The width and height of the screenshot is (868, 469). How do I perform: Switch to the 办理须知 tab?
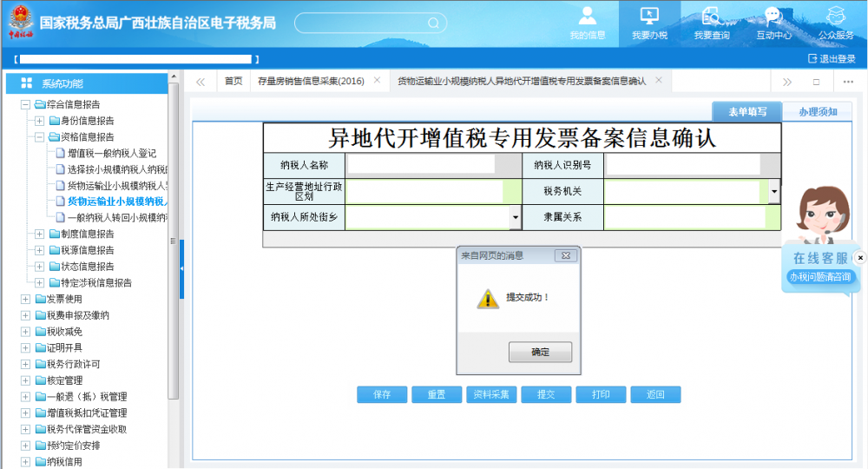click(x=818, y=112)
